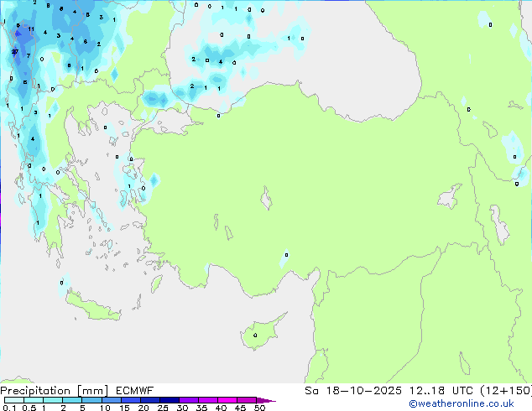Click the 30–35 mm purple swatch
532x411 pixels.
[188, 400]
